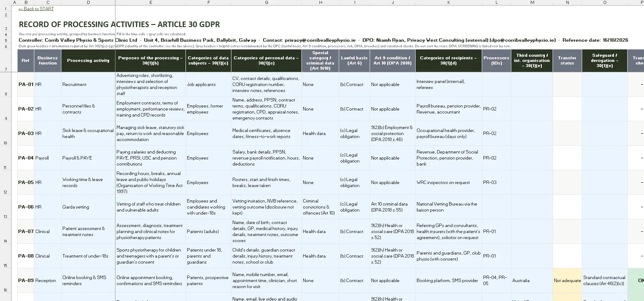Click the 'Employees, former employees' cell
Image resolution: width=644 pixels, height=301 pixels.
click(x=208, y=109)
